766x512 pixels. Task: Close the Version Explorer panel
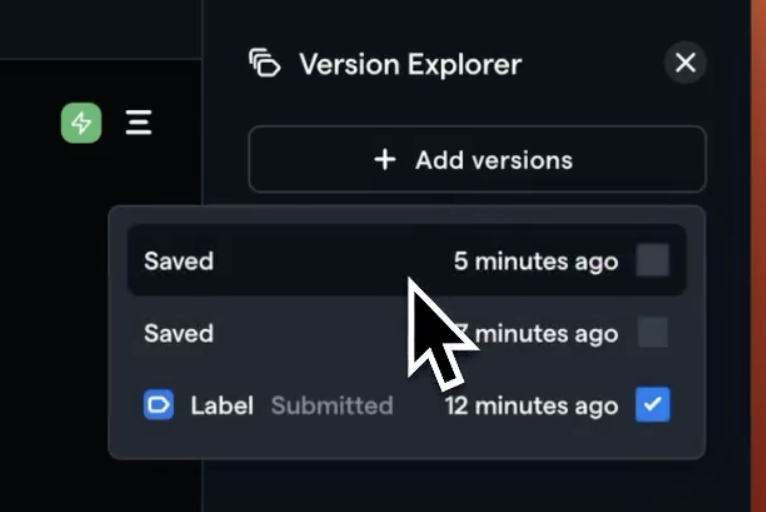pos(685,63)
